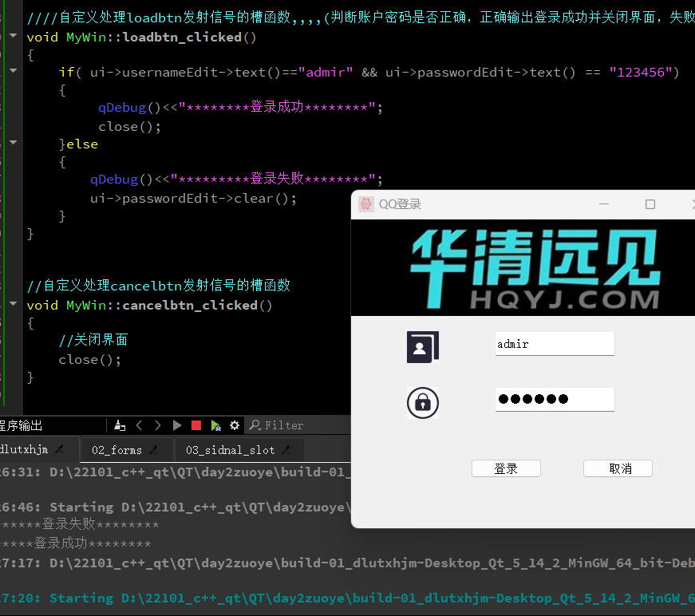Click the 登录成功 qDebug line in code
The width and height of the screenshot is (695, 616).
240,108
